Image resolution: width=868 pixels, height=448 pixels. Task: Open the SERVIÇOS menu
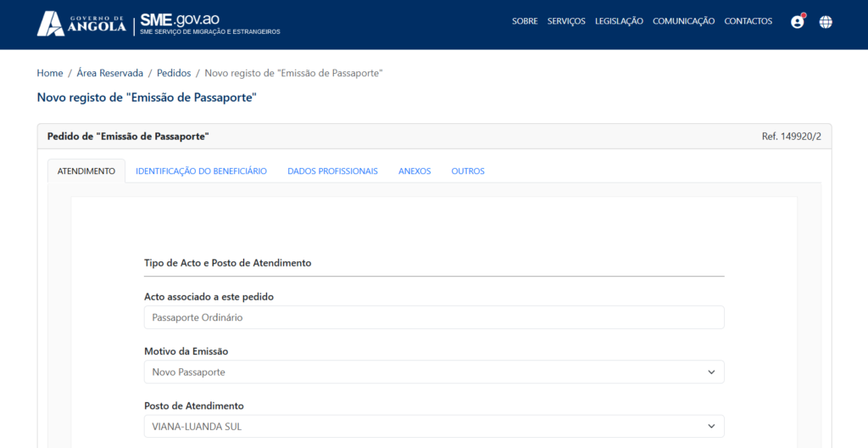[x=566, y=21]
